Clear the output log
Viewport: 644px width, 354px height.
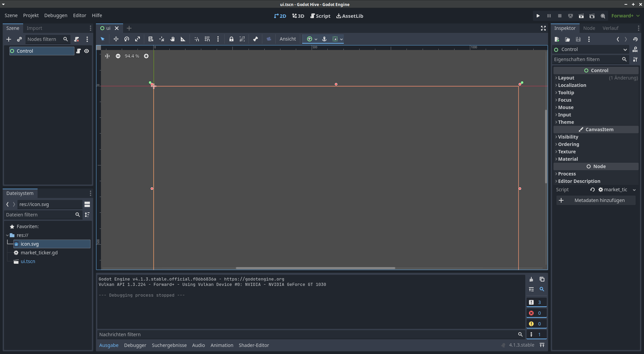(531, 279)
